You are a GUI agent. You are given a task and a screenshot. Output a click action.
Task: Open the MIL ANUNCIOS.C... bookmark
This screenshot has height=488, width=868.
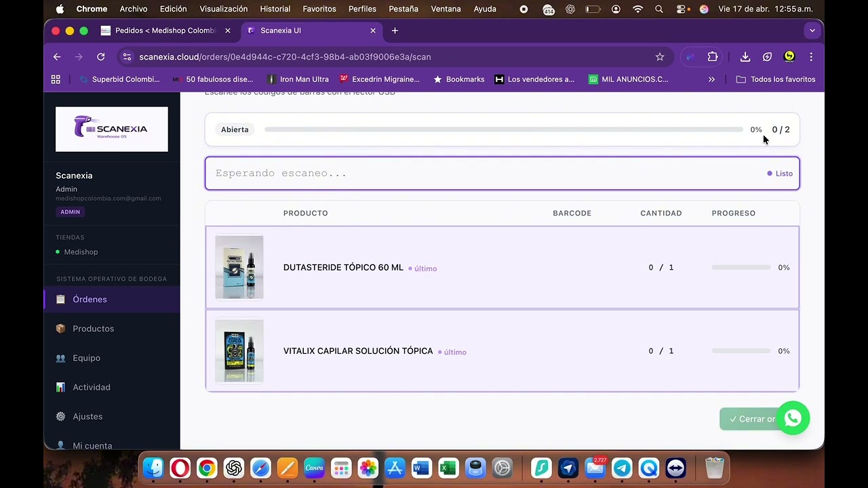pos(628,79)
